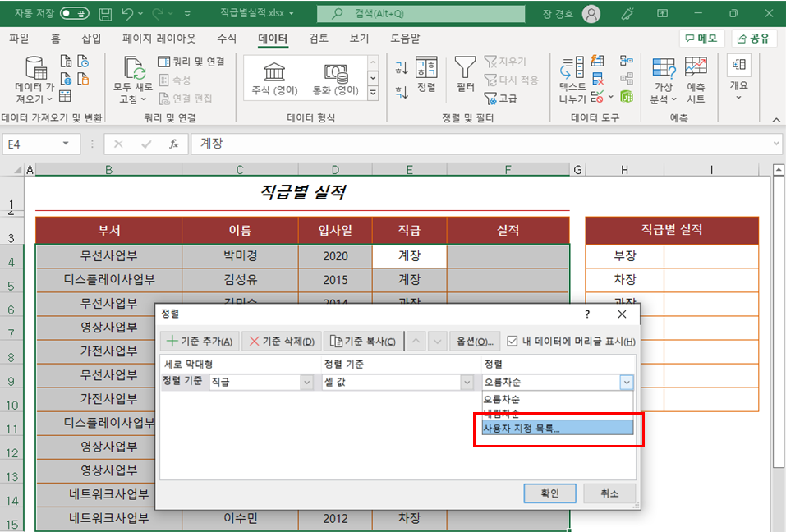
Task: Open the Formulas (수식) tab
Action: coord(227,39)
